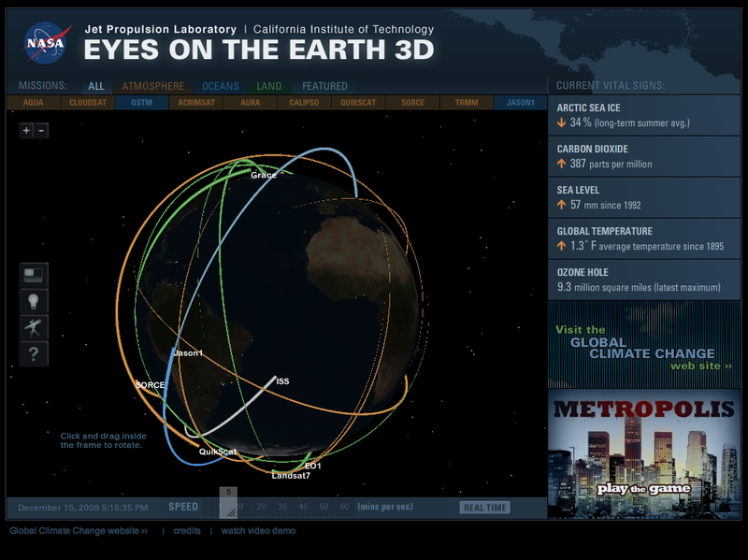Open the watch video demo link
This screenshot has width=748, height=560.
(x=258, y=531)
